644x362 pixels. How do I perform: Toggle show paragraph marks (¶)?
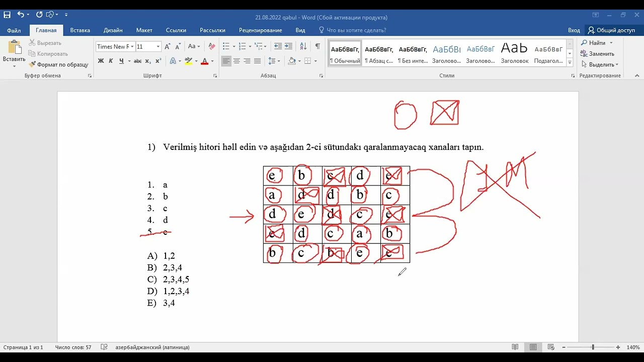pos(317,46)
